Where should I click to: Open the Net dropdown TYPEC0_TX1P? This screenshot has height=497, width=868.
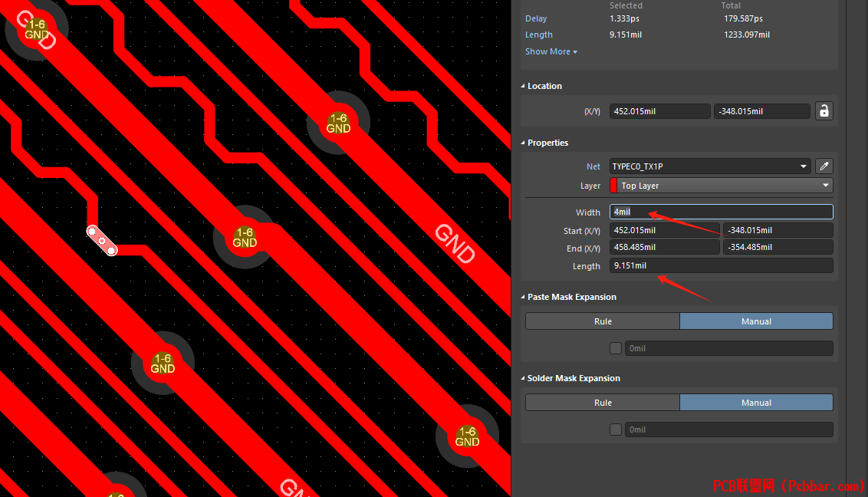(x=710, y=166)
